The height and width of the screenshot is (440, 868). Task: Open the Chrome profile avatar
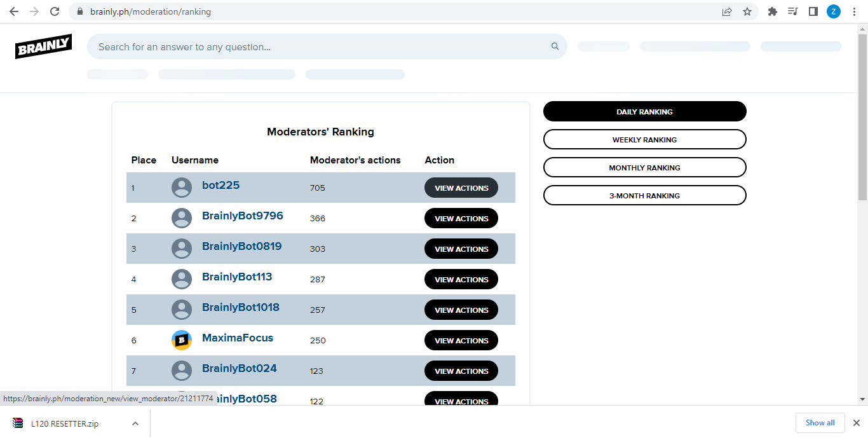pyautogui.click(x=833, y=11)
